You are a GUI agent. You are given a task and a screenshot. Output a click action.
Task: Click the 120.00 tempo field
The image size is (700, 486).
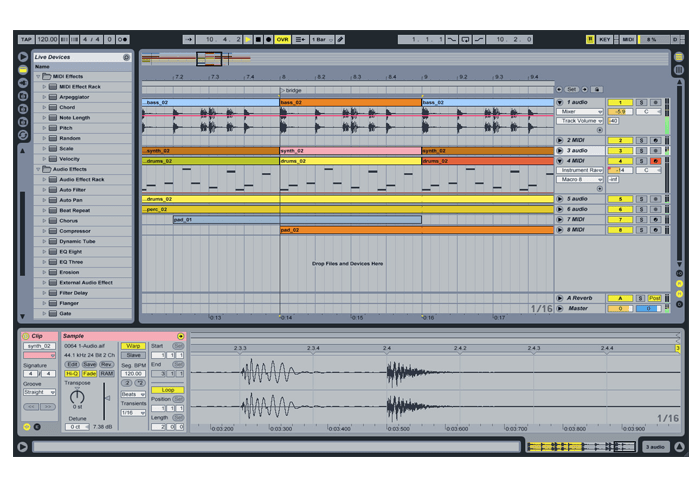pyautogui.click(x=47, y=39)
